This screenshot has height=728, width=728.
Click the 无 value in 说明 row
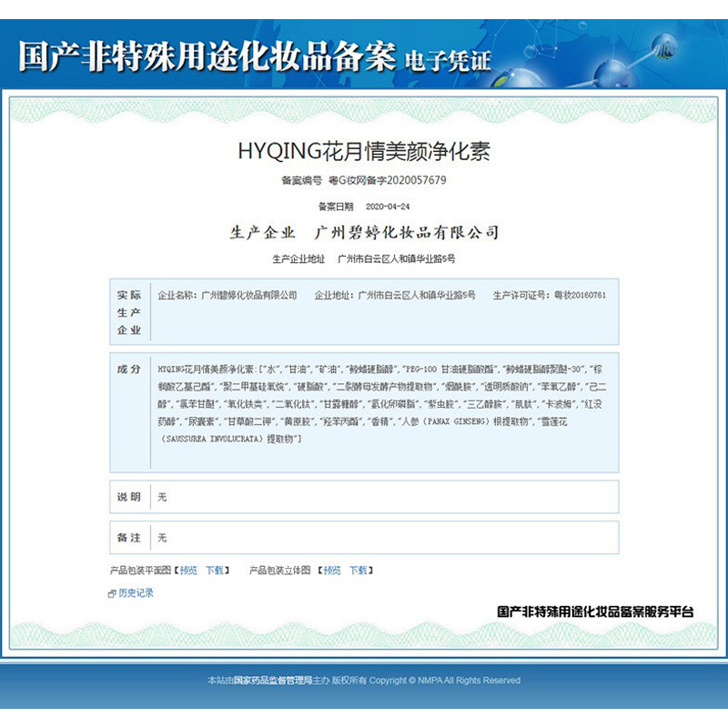coord(162,497)
